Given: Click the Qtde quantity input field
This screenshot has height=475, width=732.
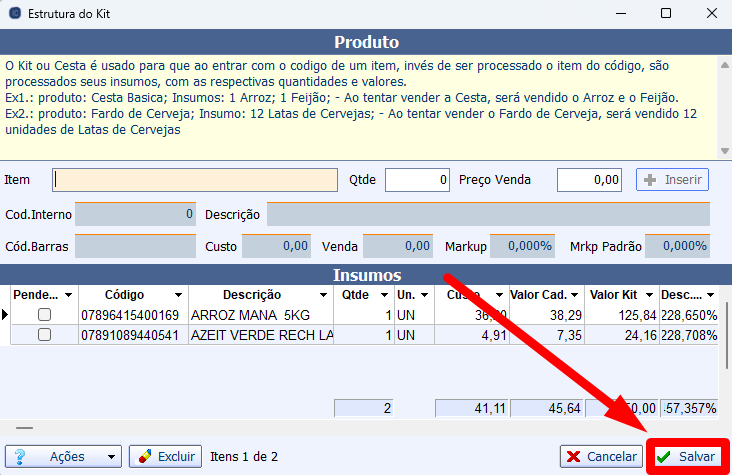Looking at the screenshot, I should pos(417,180).
